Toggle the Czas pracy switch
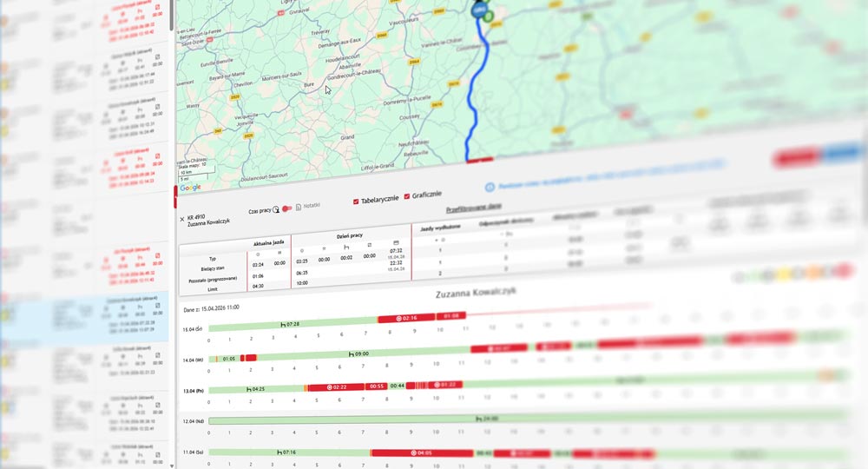 click(286, 208)
